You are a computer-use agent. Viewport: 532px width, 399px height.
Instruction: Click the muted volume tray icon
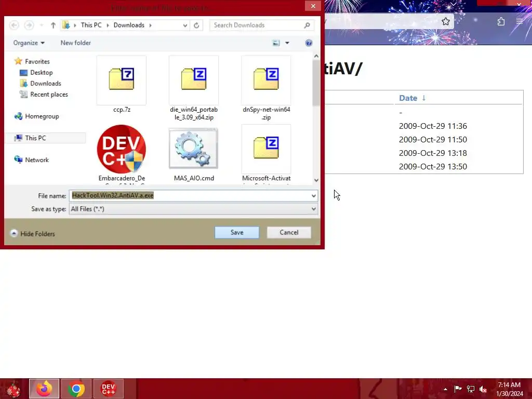click(483, 389)
